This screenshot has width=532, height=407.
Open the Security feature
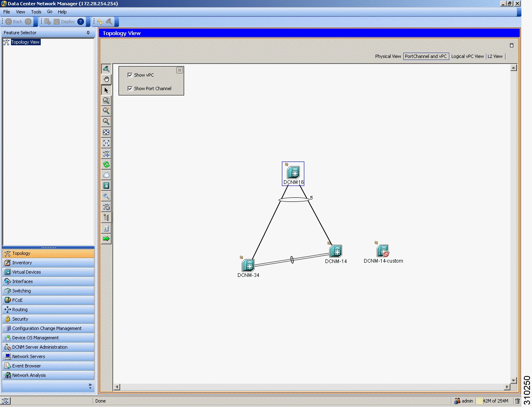(48, 319)
